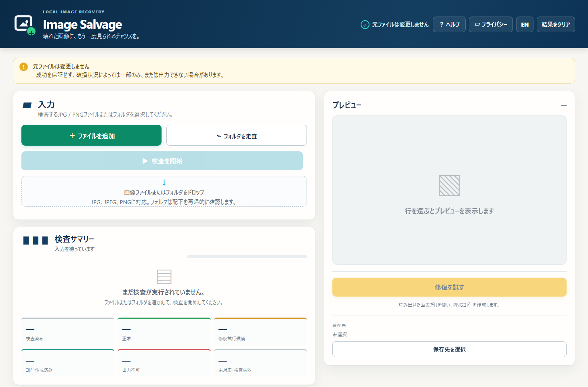Click the 壊れた画像に、もう一度見られるチャンスを。 tagline

[91, 36]
